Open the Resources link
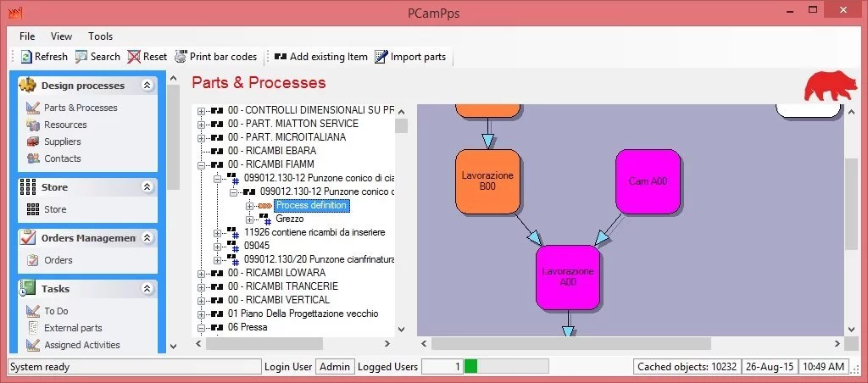 point(65,125)
